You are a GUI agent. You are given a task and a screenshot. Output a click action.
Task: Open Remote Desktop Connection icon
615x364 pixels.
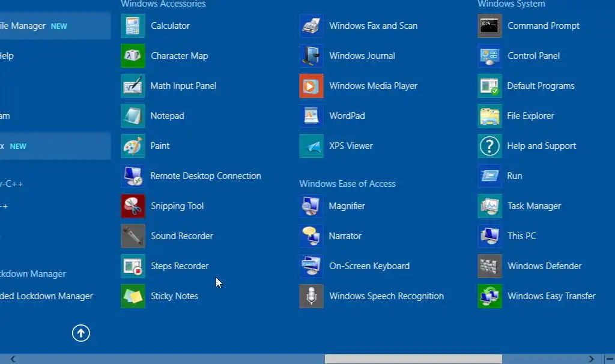[x=133, y=176]
